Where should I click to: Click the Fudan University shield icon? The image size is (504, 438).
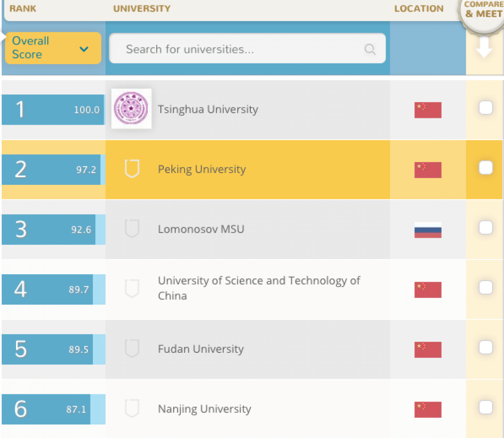(132, 349)
